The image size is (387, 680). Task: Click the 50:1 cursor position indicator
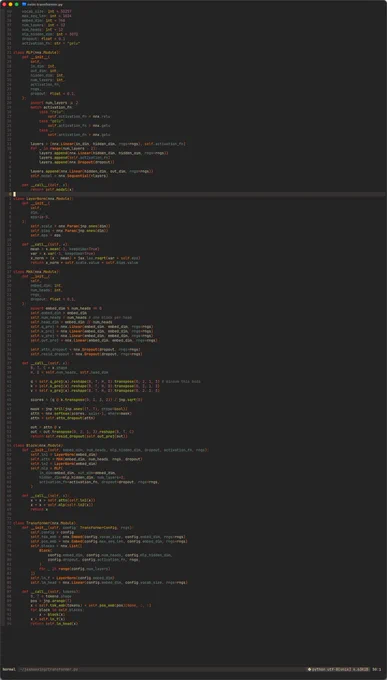tap(377, 670)
